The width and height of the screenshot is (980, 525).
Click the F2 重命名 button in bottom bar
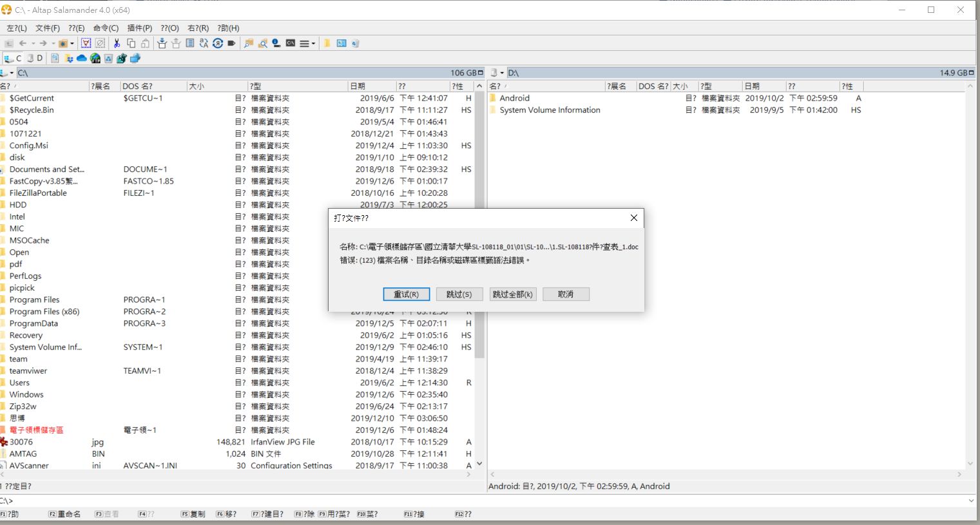pos(64,514)
